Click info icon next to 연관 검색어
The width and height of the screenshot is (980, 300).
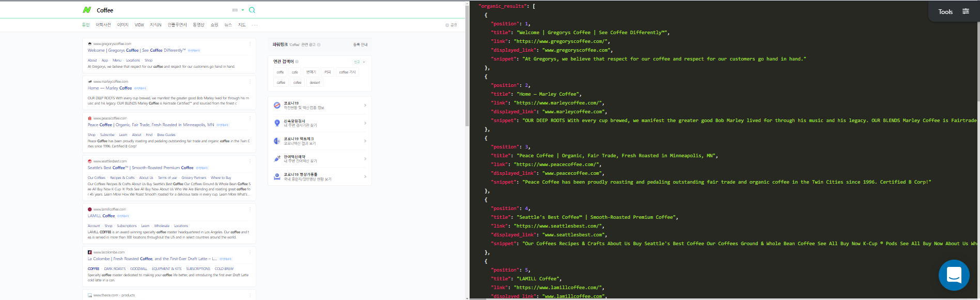point(297,62)
